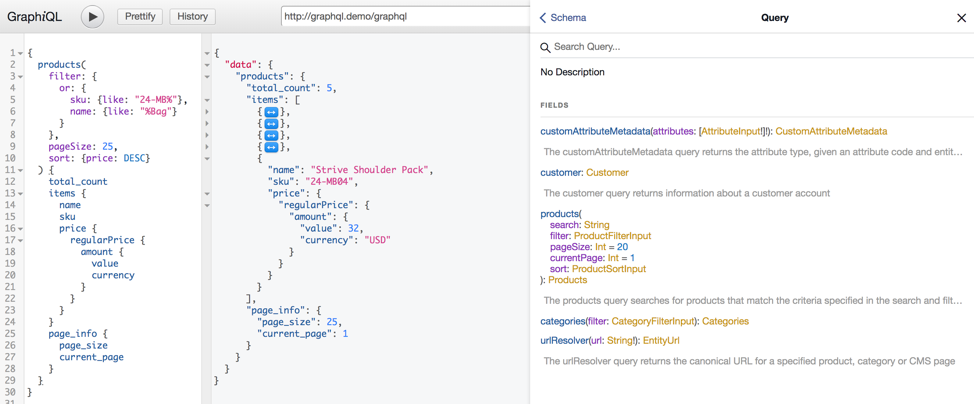Image resolution: width=974 pixels, height=404 pixels.
Task: Open the customAttributeMetadata field documentation
Action: pyautogui.click(x=594, y=131)
